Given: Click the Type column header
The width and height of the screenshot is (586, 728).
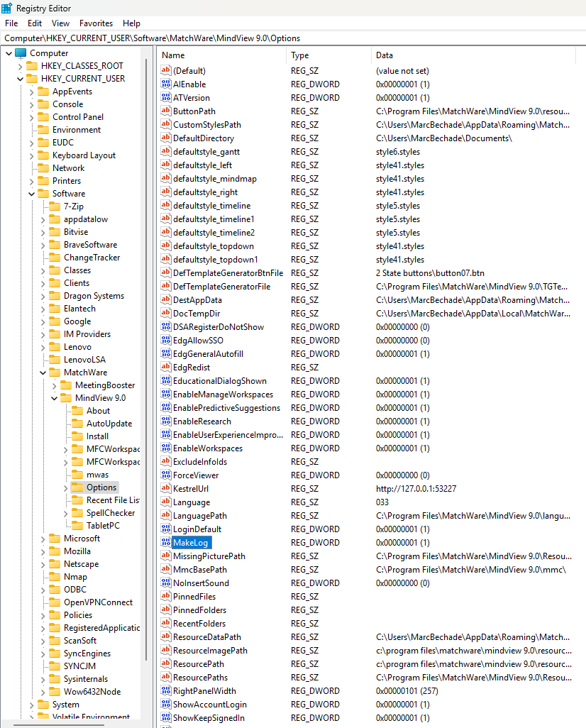Looking at the screenshot, I should [x=298, y=55].
